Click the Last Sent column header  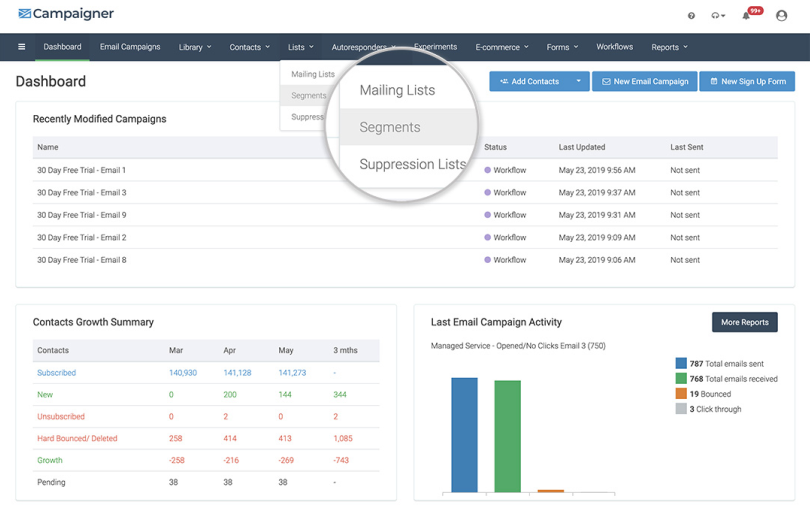pos(687,147)
